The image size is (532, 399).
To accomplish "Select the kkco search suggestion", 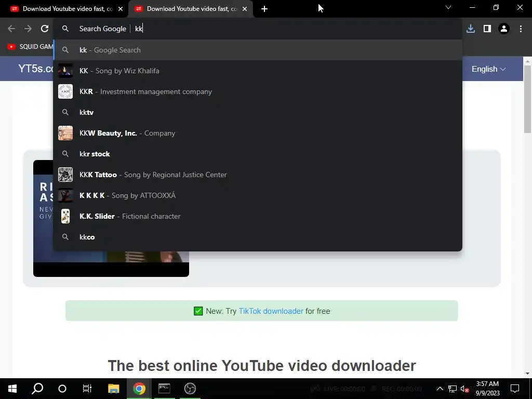I will (258, 237).
